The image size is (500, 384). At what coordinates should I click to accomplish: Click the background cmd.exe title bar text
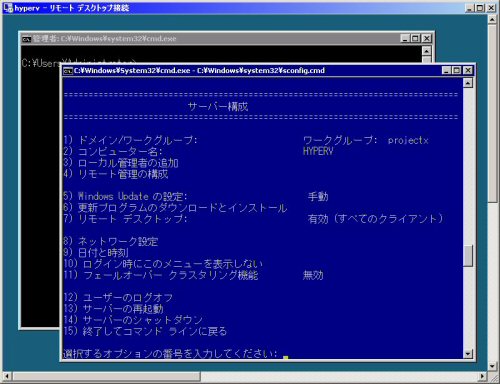click(x=104, y=39)
